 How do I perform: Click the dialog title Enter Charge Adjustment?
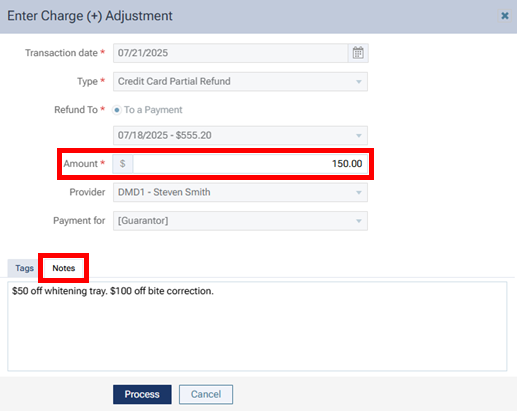tap(90, 16)
